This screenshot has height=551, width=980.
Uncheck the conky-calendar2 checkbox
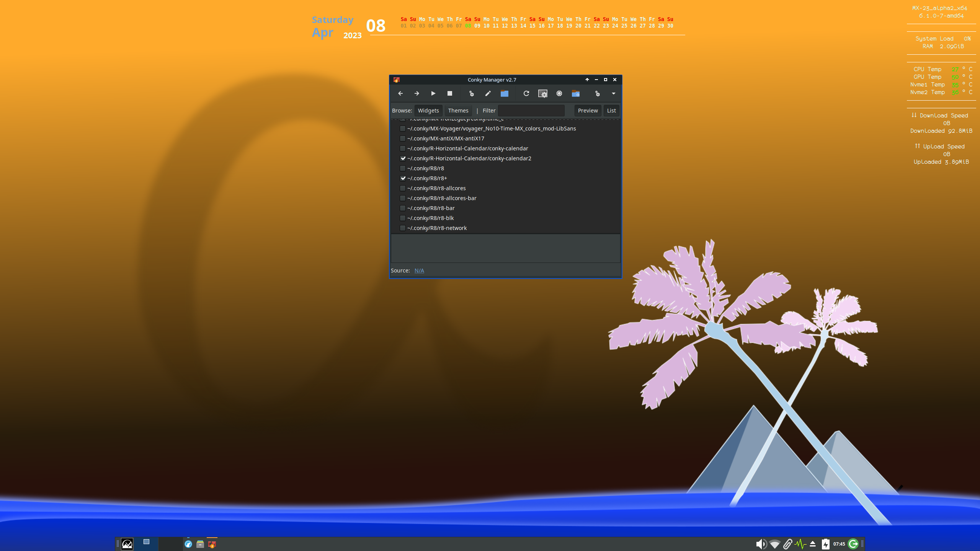tap(403, 158)
